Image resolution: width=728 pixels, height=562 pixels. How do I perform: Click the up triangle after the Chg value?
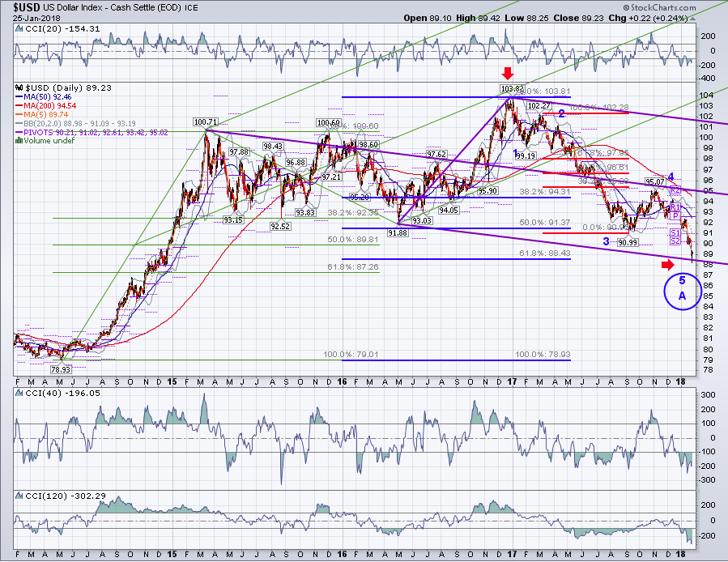point(692,19)
